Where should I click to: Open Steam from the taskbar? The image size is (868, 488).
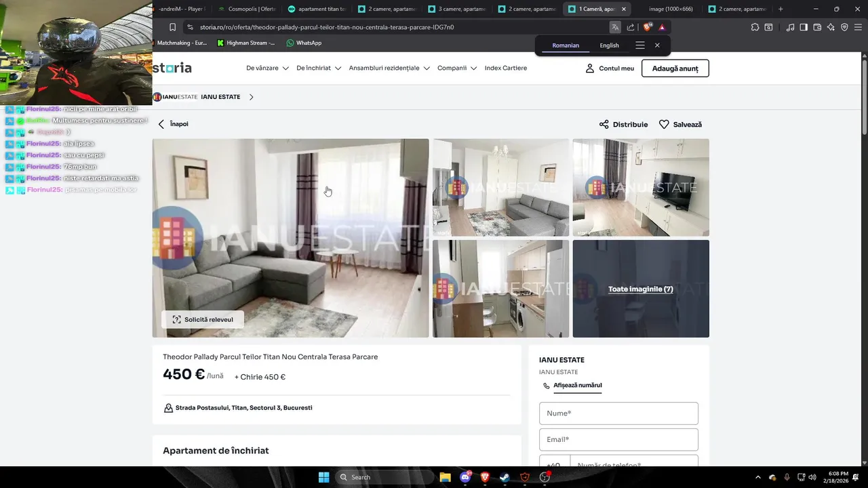(x=505, y=477)
